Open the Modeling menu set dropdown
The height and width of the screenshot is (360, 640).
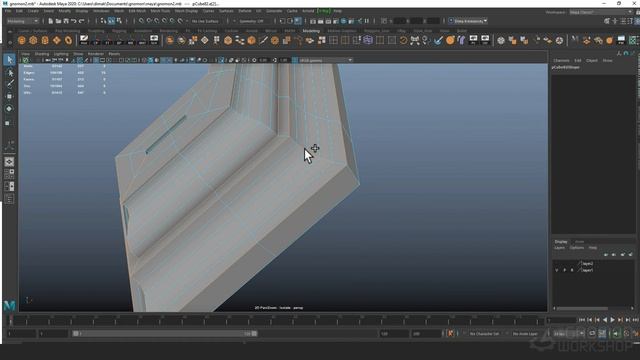pyautogui.click(x=22, y=21)
